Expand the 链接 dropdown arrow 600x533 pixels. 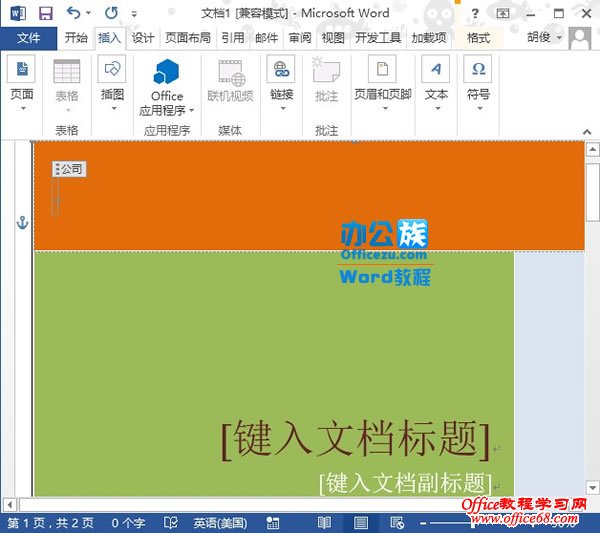pos(283,109)
